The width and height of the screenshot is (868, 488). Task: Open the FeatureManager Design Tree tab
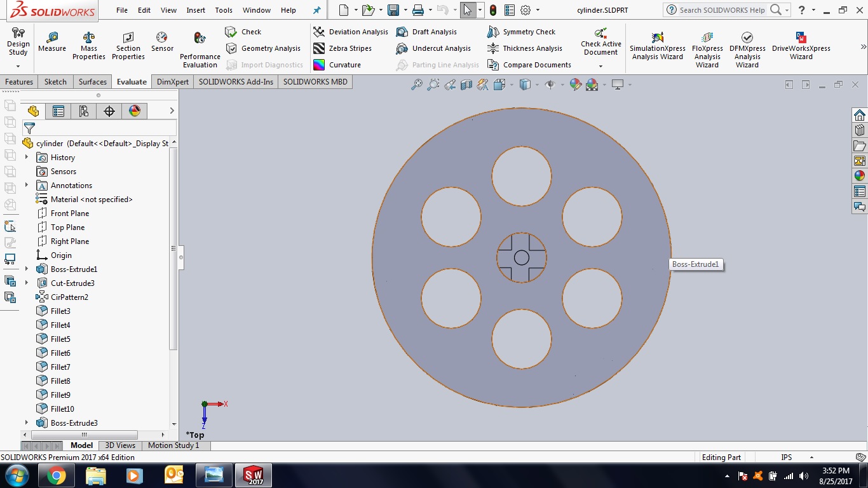click(x=33, y=111)
